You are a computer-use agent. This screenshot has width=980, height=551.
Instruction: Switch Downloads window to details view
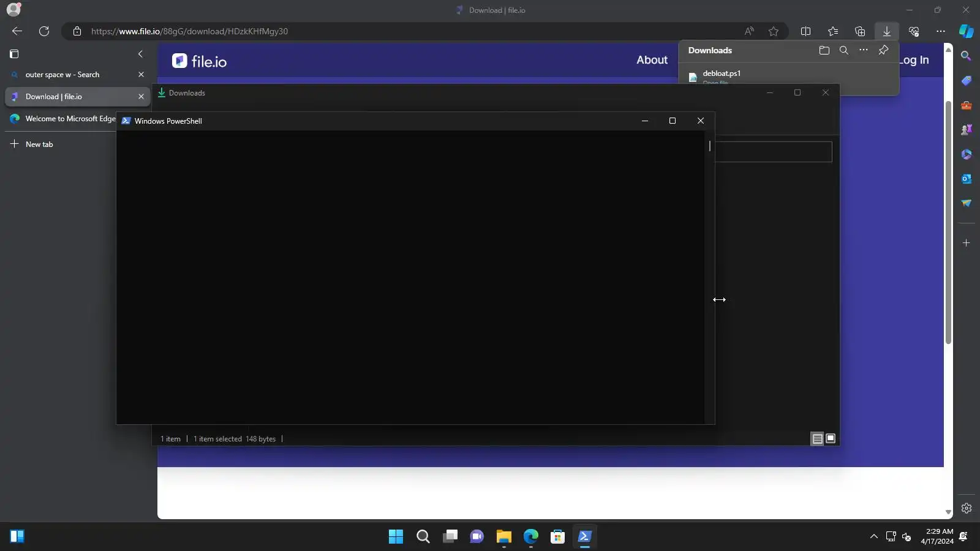click(817, 438)
